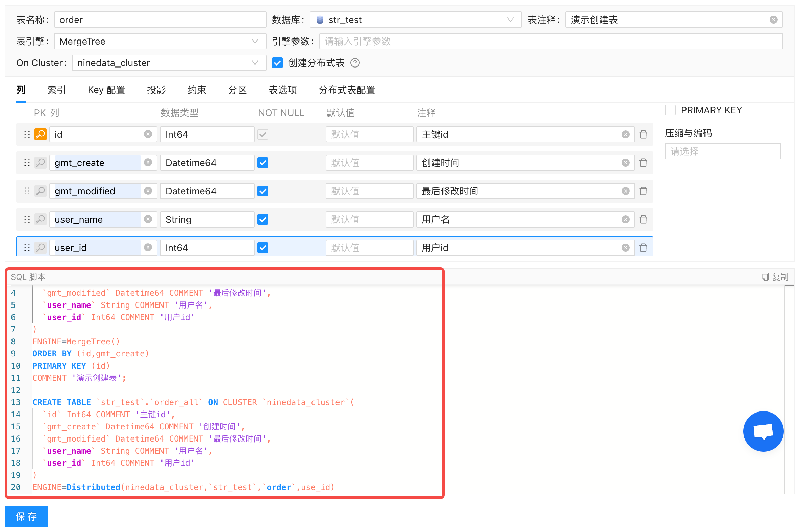Switch to the Key 配置 tab
Screen dimensions: 798x532
click(x=106, y=90)
